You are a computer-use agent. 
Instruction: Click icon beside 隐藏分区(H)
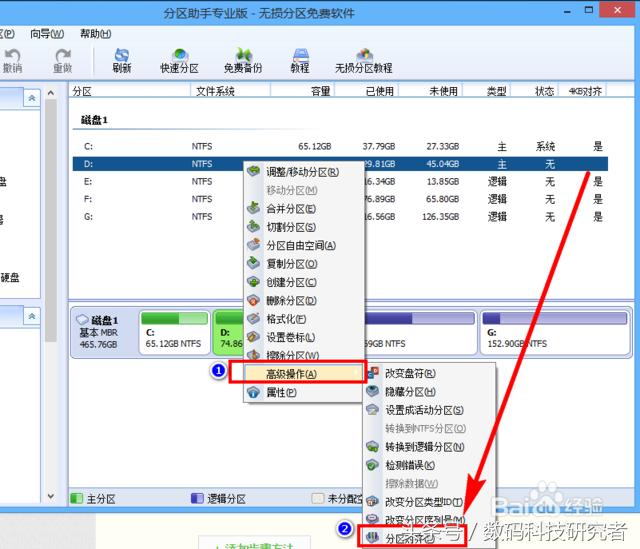(373, 391)
